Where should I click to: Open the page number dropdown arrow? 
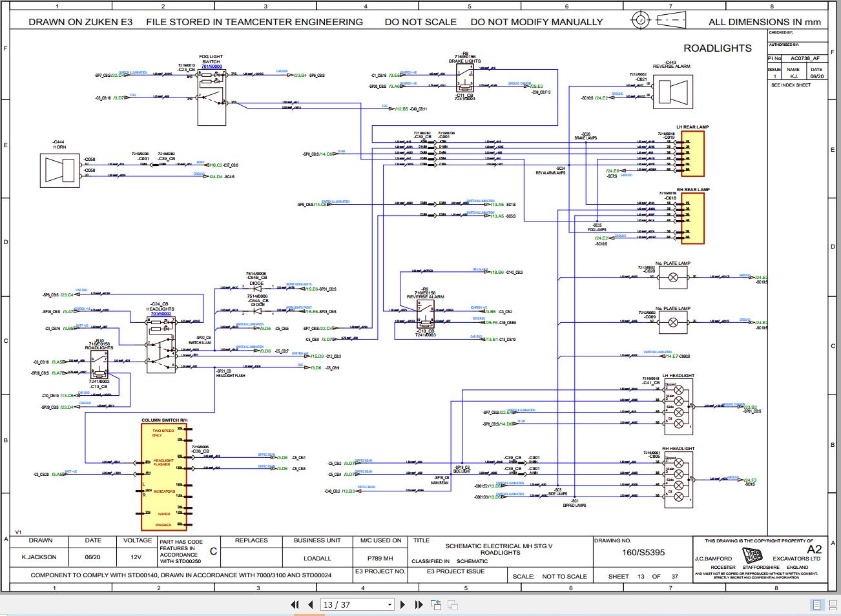pyautogui.click(x=389, y=605)
